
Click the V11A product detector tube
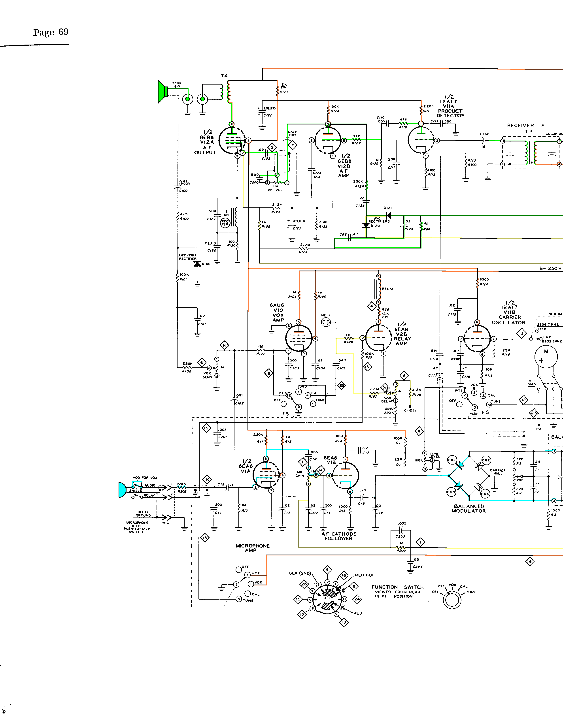421,140
